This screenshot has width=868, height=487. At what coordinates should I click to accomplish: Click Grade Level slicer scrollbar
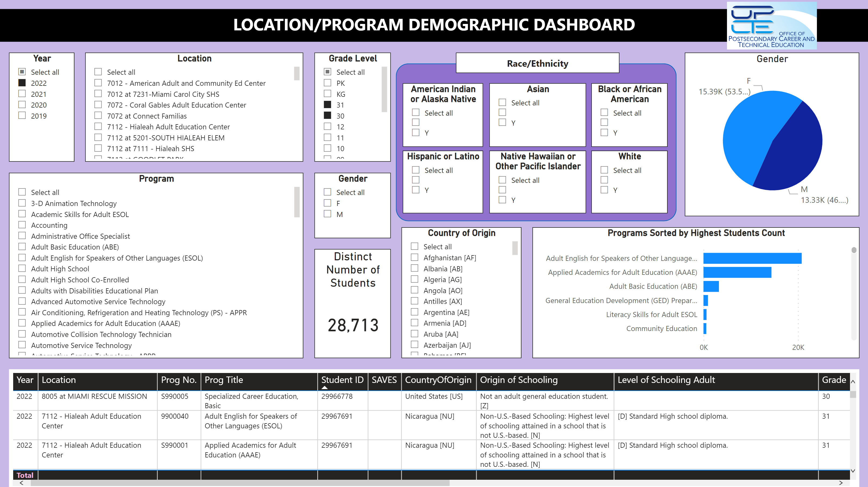point(384,89)
